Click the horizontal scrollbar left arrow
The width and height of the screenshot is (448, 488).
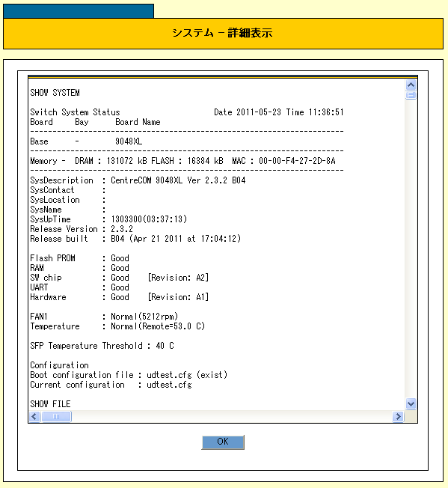pos(34,416)
